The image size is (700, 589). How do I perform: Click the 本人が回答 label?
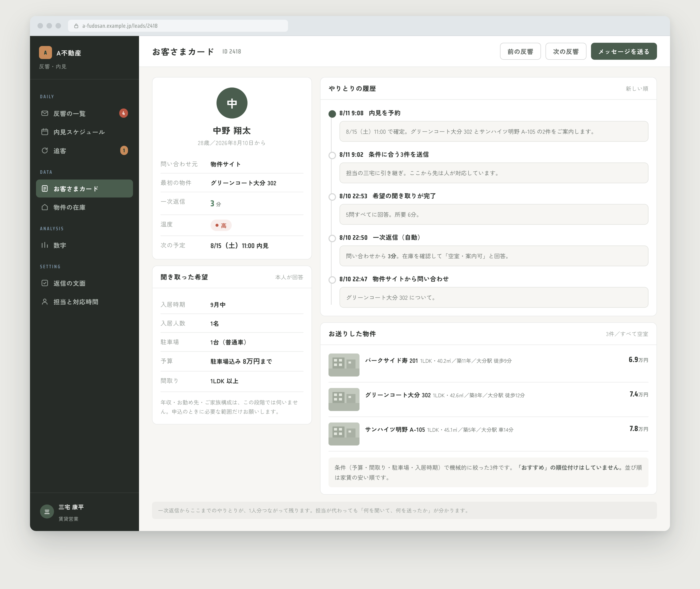click(x=289, y=277)
